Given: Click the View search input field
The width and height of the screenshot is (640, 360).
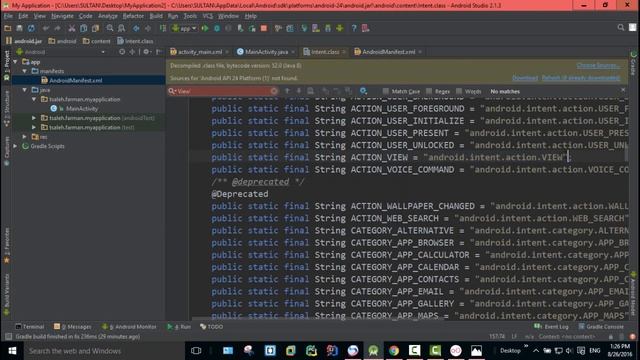Looking at the screenshot, I should tap(222, 91).
